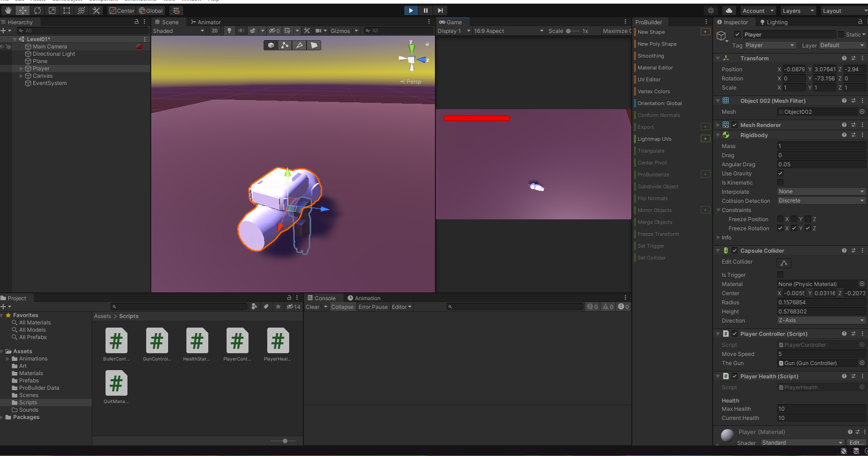
Task: Open the BulletController script asset
Action: click(x=116, y=345)
